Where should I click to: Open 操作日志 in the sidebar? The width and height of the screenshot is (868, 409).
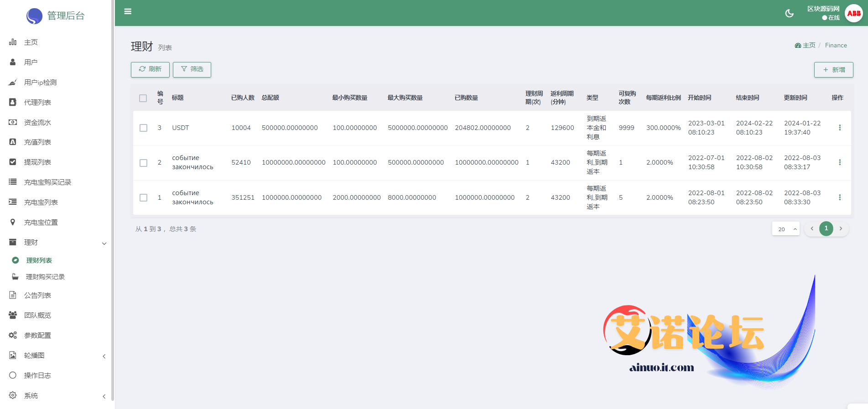point(37,375)
